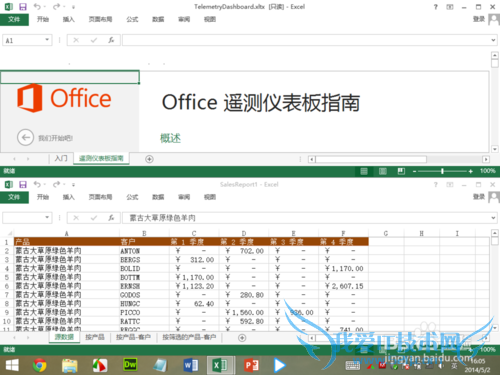Select column C header in SalesReport1

tap(194, 233)
